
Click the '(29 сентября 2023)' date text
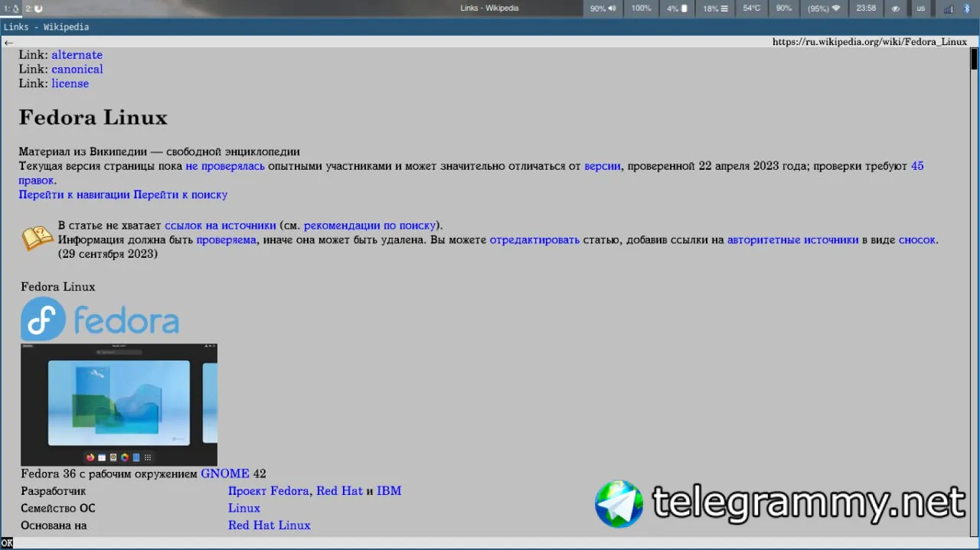tap(108, 255)
